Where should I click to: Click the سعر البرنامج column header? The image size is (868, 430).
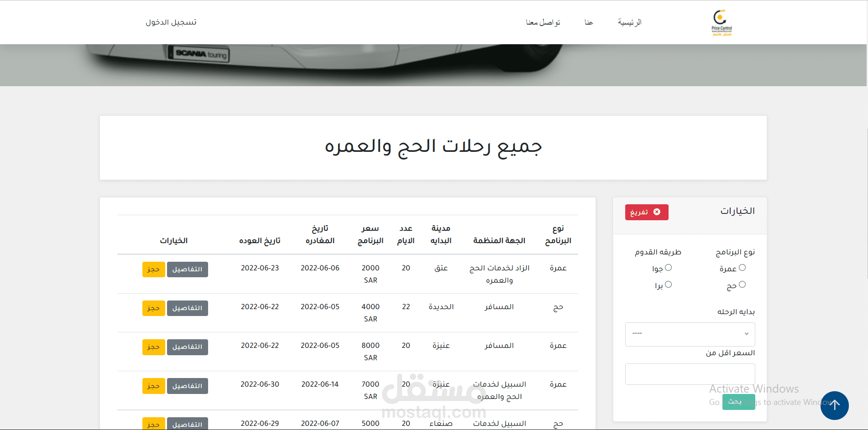click(371, 234)
